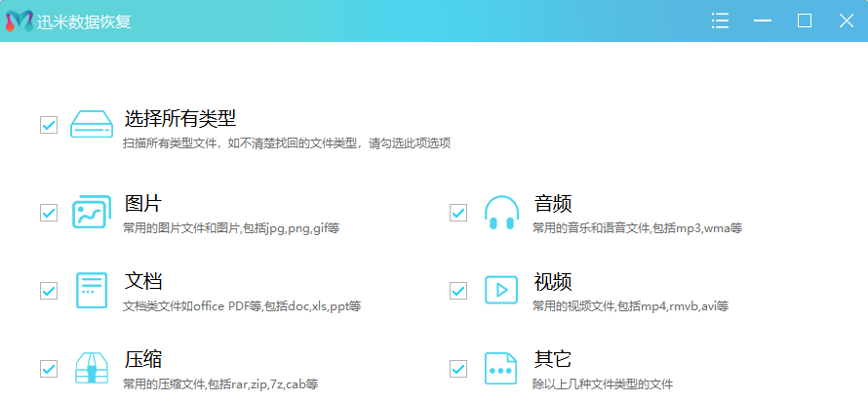The height and width of the screenshot is (403, 868).
Task: Click the hard drive icon for all types
Action: click(92, 125)
